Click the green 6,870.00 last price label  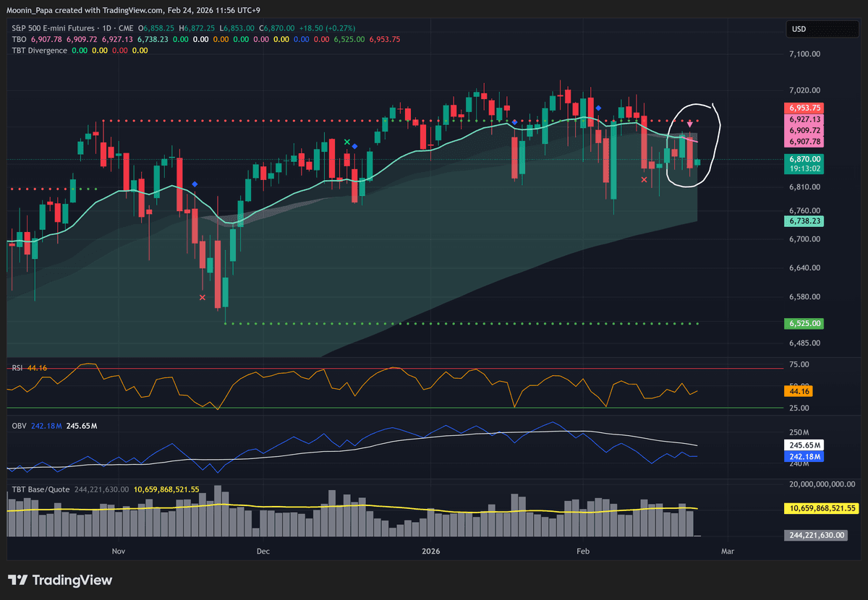click(x=805, y=159)
